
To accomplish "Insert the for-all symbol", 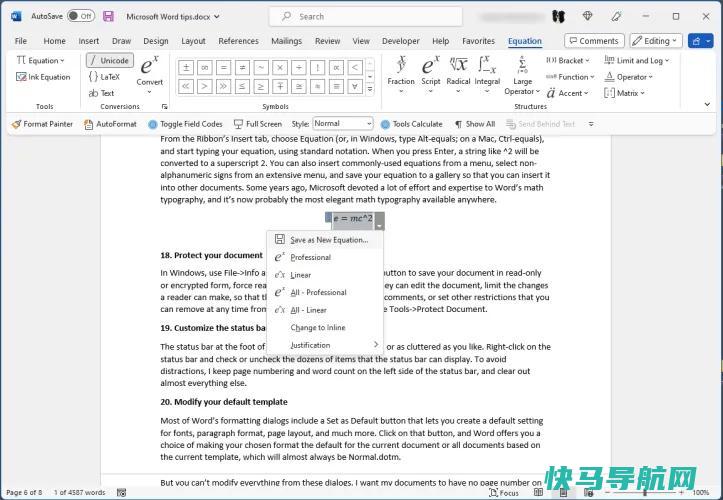I will tap(355, 86).
